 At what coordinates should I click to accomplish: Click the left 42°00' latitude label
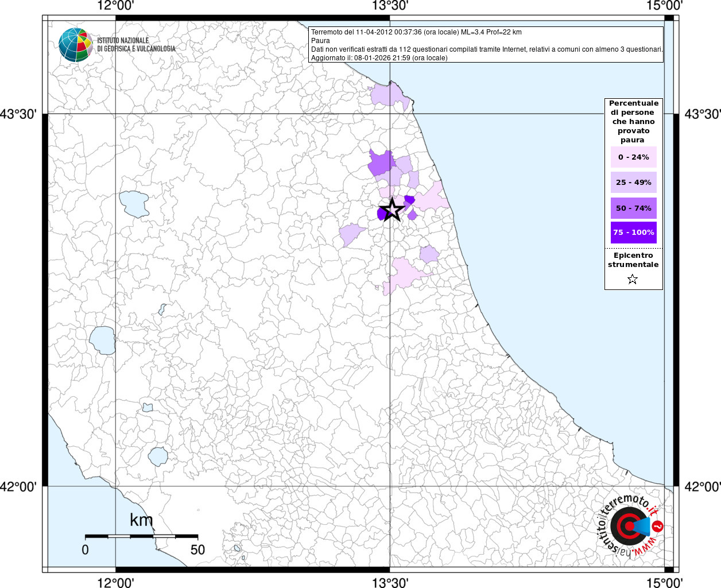tap(18, 487)
